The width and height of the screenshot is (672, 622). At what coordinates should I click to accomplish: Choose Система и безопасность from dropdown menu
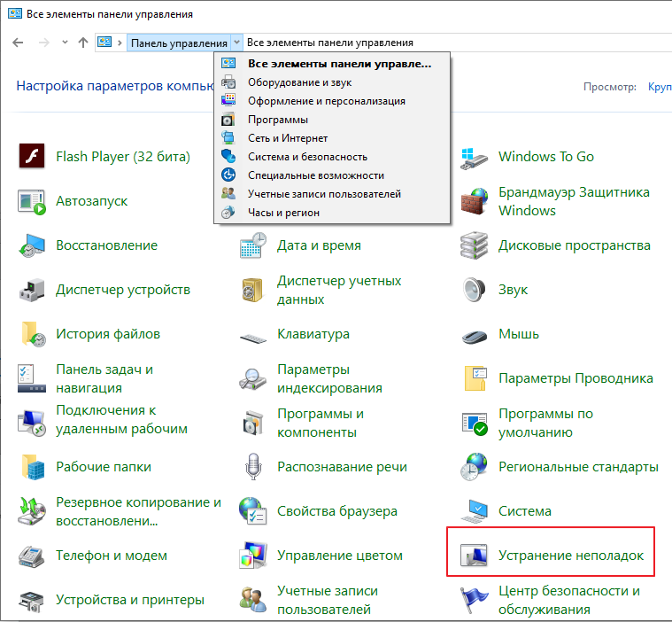306,157
